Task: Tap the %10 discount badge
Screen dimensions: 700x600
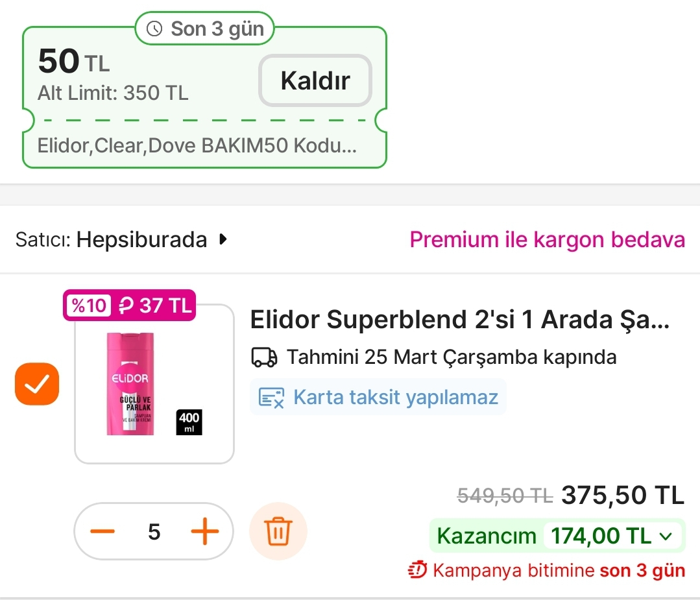Action: click(88, 305)
